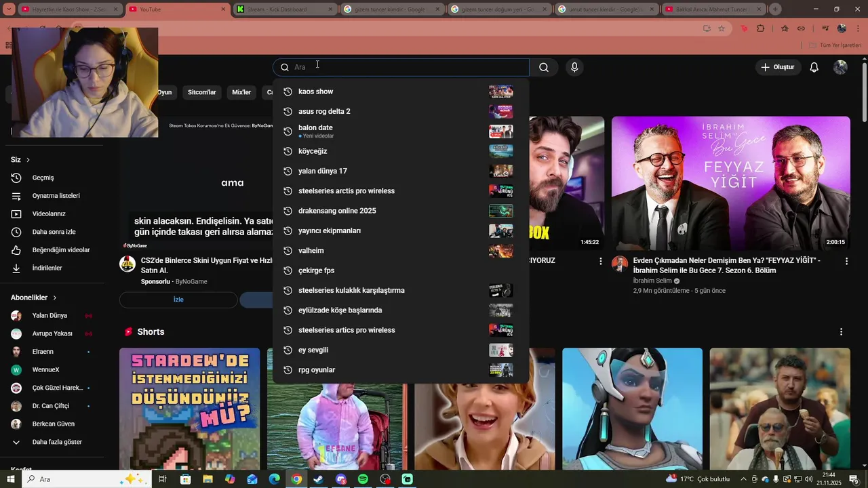The width and height of the screenshot is (868, 488).
Task: Switch to Bakkal Amca Mahmut Tuncer tab
Action: pos(713,9)
